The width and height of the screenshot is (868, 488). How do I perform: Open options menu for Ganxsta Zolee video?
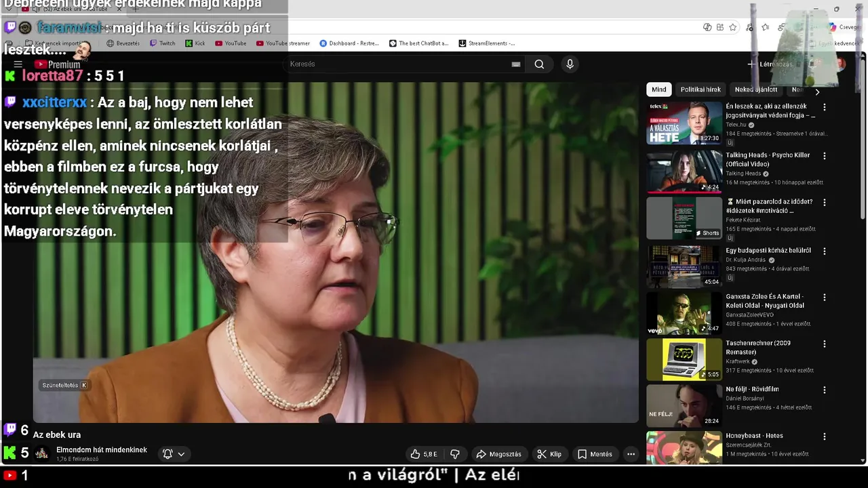825,298
